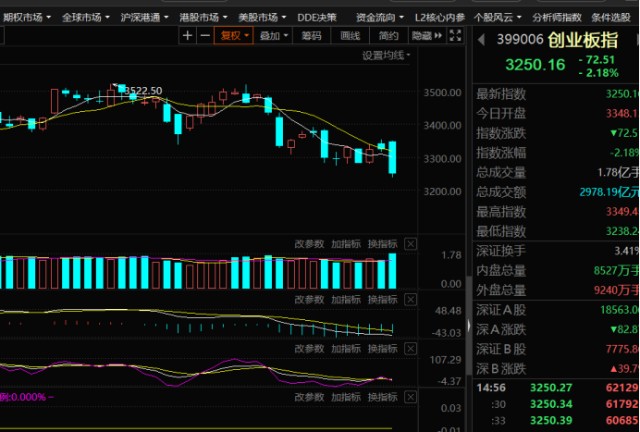Click the 隐藏 hide toolbar button
This screenshot has height=432, width=640.
coord(424,36)
